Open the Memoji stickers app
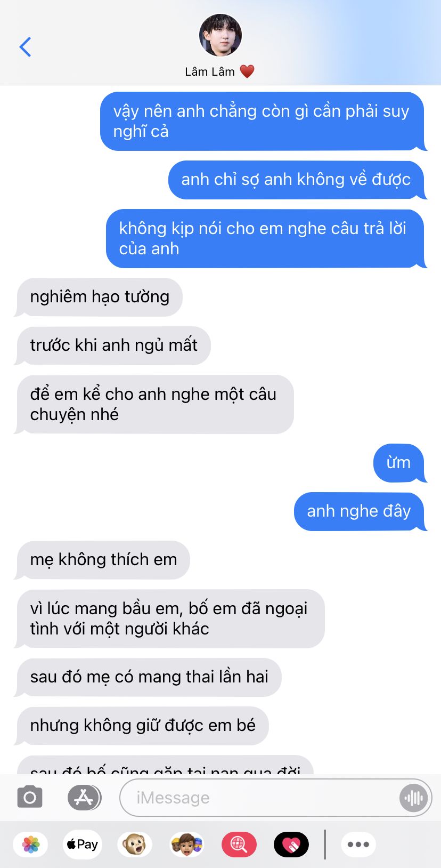This screenshot has height=868, width=441. pos(186,845)
